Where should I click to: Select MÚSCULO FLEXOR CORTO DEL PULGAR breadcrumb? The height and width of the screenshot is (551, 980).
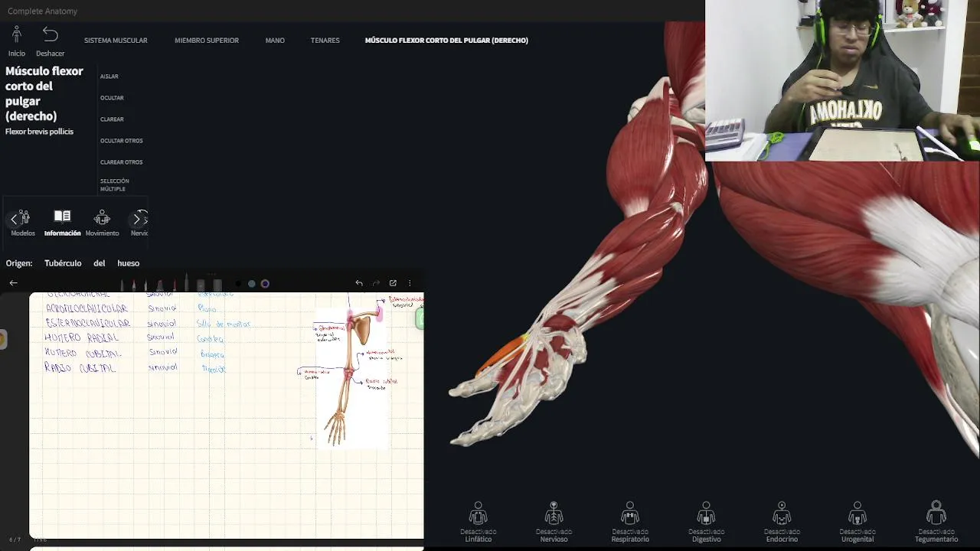pyautogui.click(x=446, y=41)
